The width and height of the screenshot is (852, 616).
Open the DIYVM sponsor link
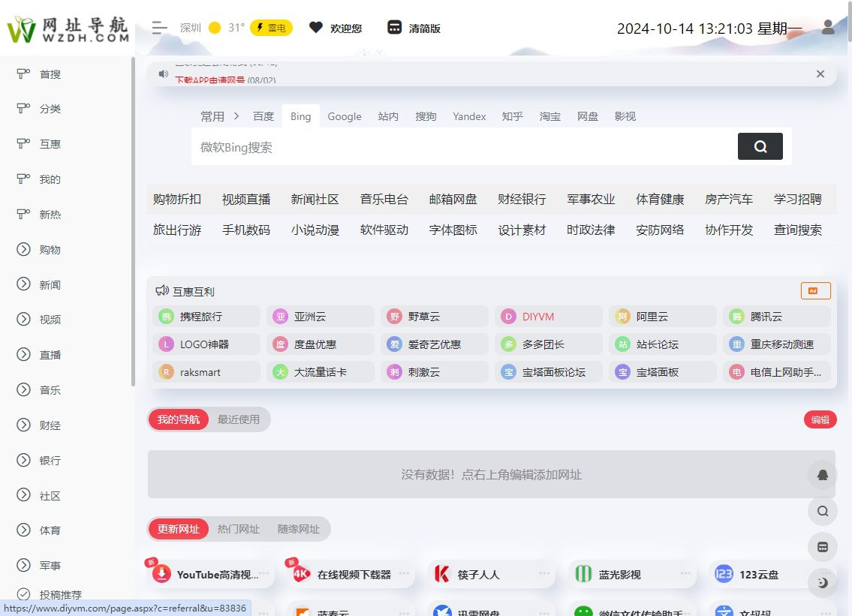coord(549,316)
